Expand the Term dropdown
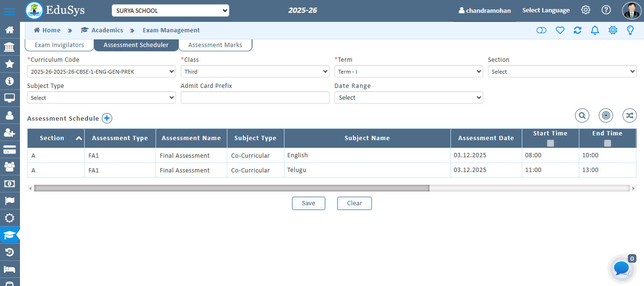The image size is (644, 286). point(409,72)
